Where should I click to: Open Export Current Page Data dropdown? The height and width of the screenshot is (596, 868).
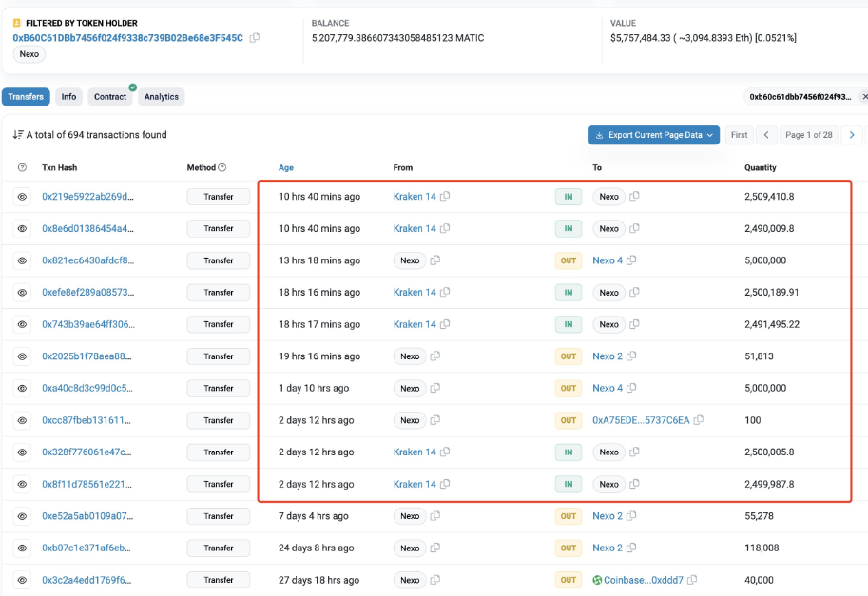tap(653, 135)
